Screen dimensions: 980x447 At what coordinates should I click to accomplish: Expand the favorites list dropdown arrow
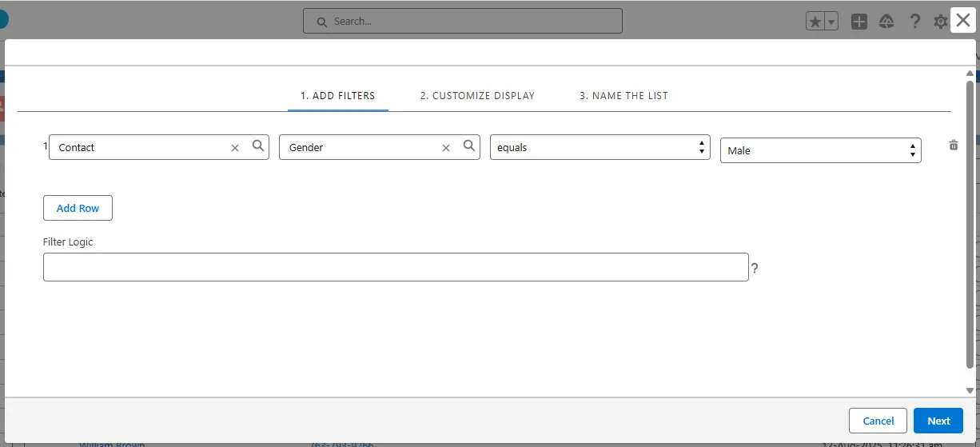831,22
